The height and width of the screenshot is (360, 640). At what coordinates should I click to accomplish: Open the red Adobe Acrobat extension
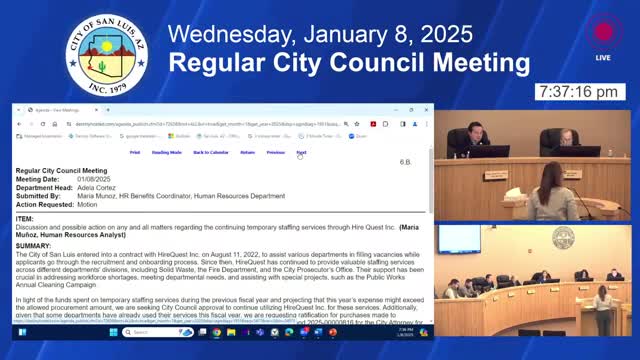373,124
